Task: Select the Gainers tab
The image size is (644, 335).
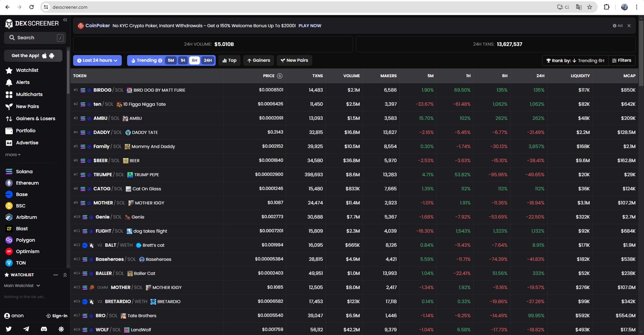Action: [x=259, y=60]
